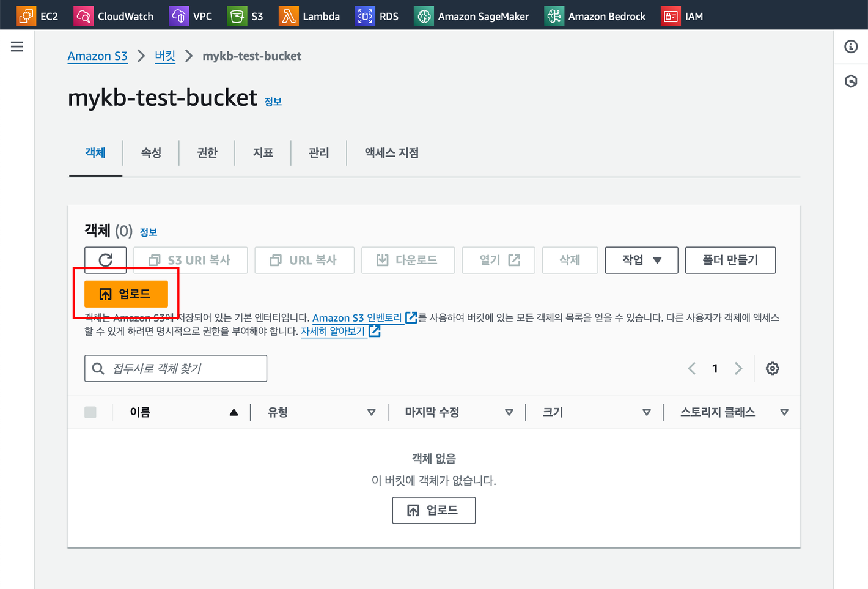Screen dimensions: 868x589
Task: Click the 폴더 만들기 button
Action: (730, 260)
